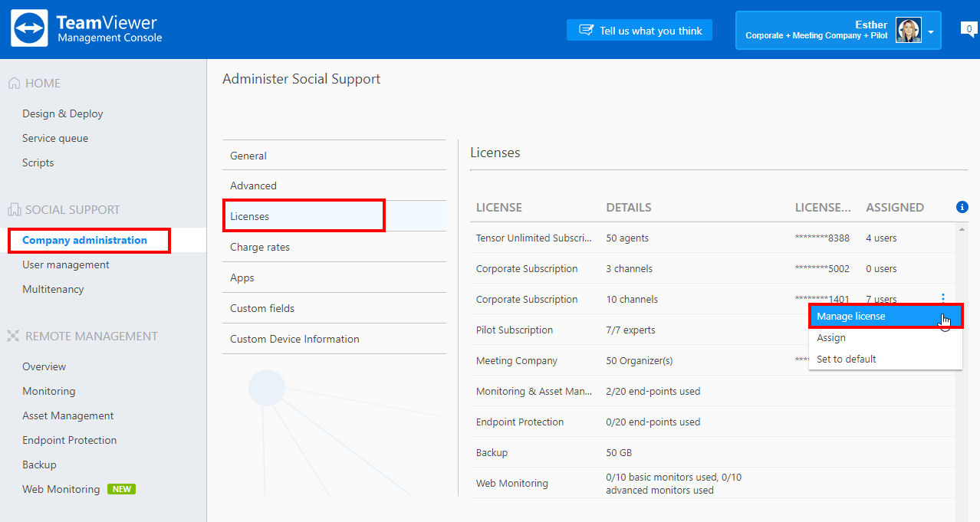Image resolution: width=980 pixels, height=522 pixels.
Task: Click the Web Monitoring license row
Action: click(x=713, y=483)
